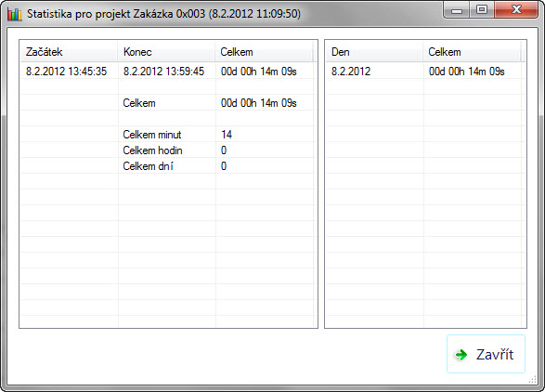
Task: Click the Celkem summary row label
Action: point(139,103)
